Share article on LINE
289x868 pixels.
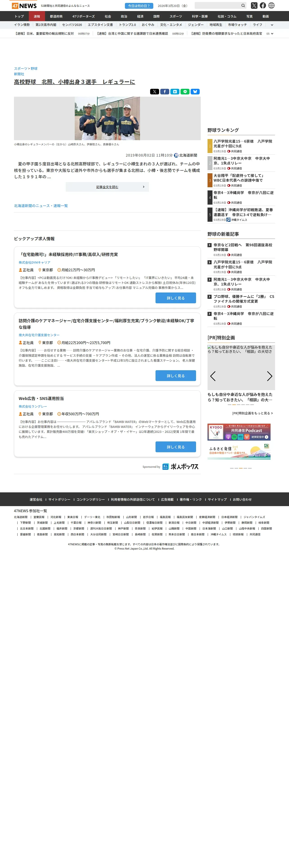185,92
